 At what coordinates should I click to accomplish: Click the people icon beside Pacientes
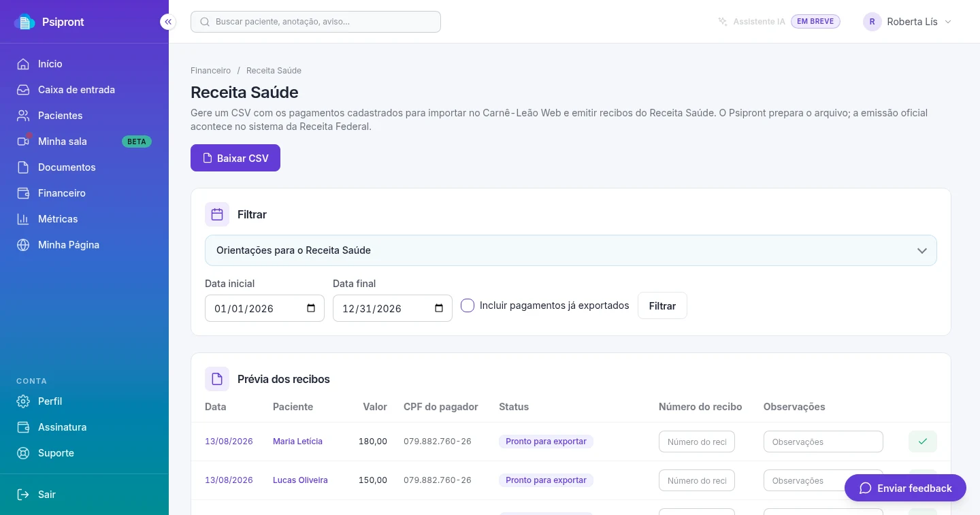23,116
